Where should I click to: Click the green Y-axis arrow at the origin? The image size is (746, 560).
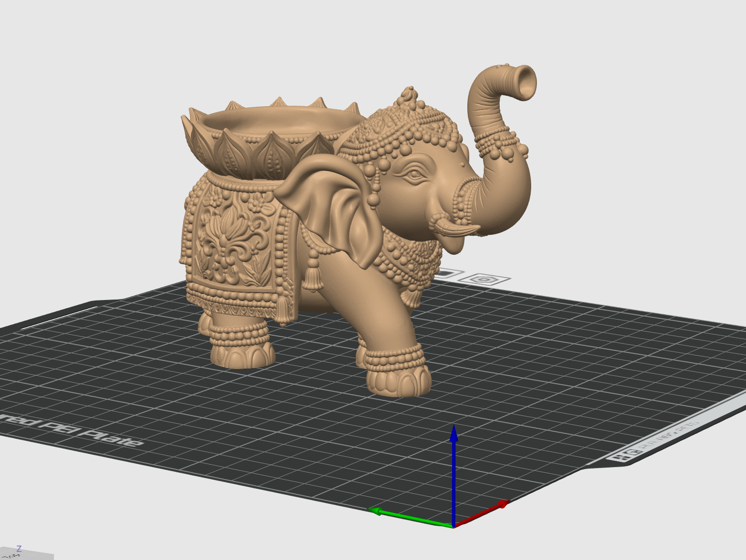411,518
